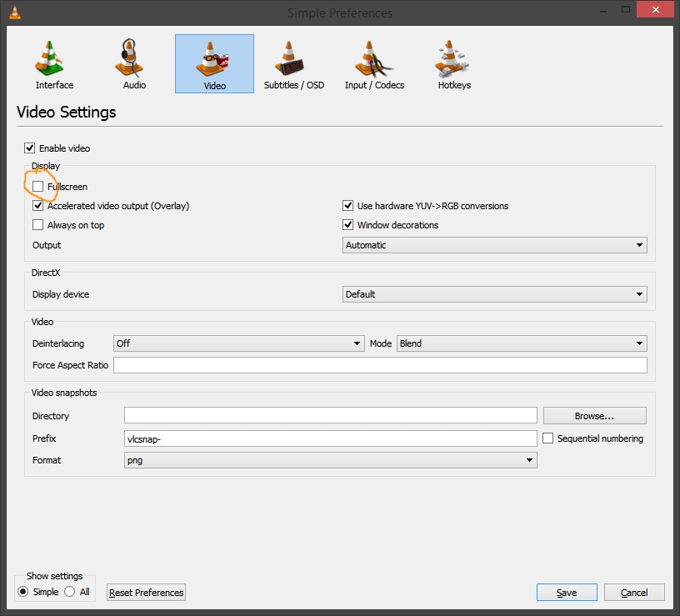The height and width of the screenshot is (616, 680).
Task: Enable Sequential numbering for snapshots
Action: (x=547, y=438)
